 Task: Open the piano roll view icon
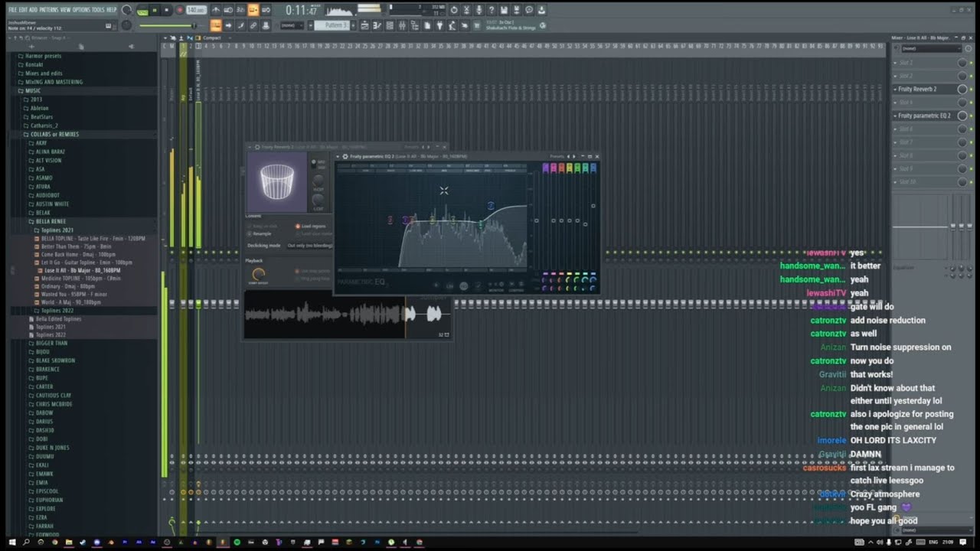(377, 25)
